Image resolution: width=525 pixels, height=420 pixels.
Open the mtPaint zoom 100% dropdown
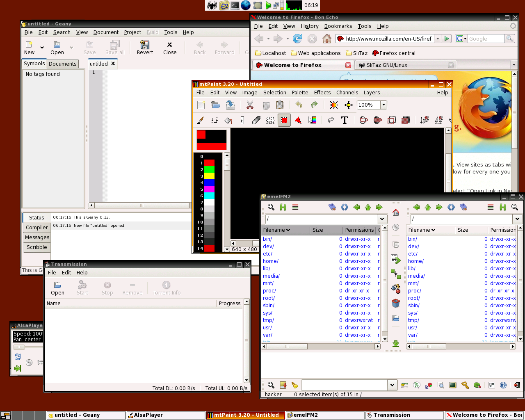383,105
